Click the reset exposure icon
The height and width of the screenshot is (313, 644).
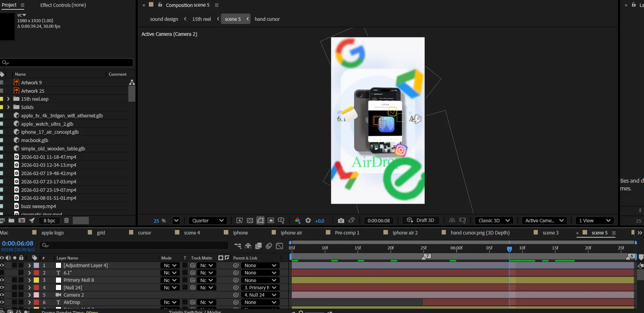click(308, 221)
